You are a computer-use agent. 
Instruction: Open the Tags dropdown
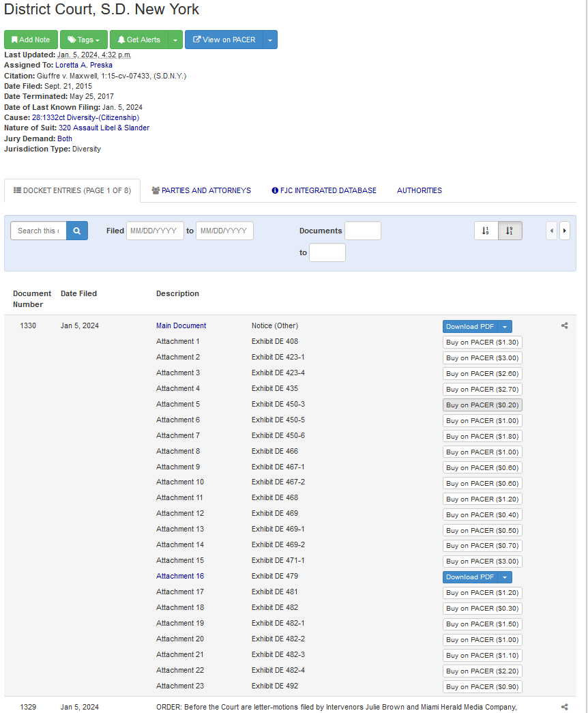tap(84, 40)
